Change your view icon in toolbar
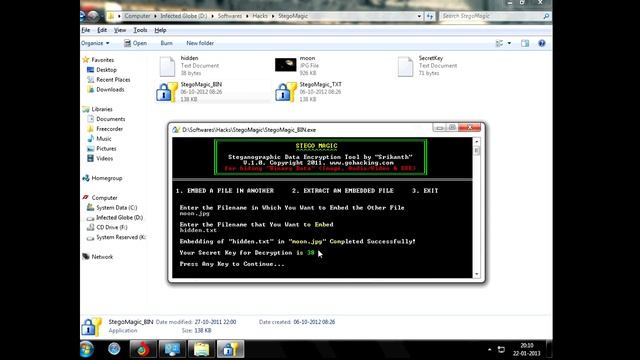Viewport: 640px width, 360px height. point(499,43)
